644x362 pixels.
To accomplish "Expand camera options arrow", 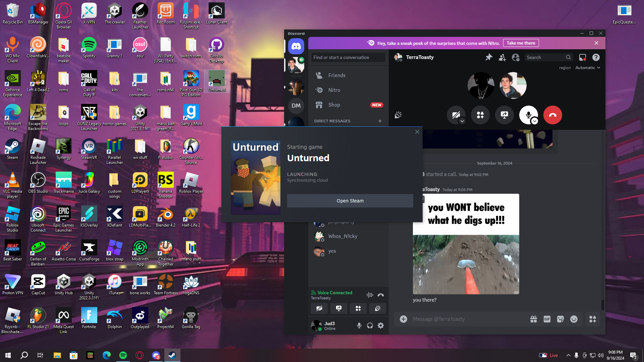I will 462,121.
